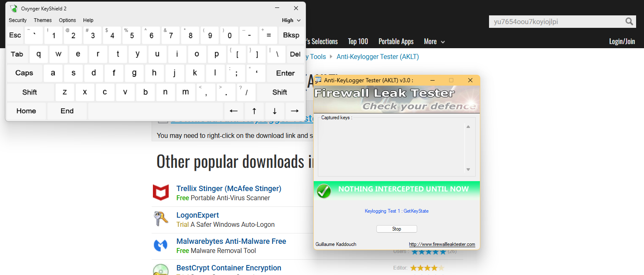
Task: Click the 5 key on KeyShield
Action: click(131, 35)
